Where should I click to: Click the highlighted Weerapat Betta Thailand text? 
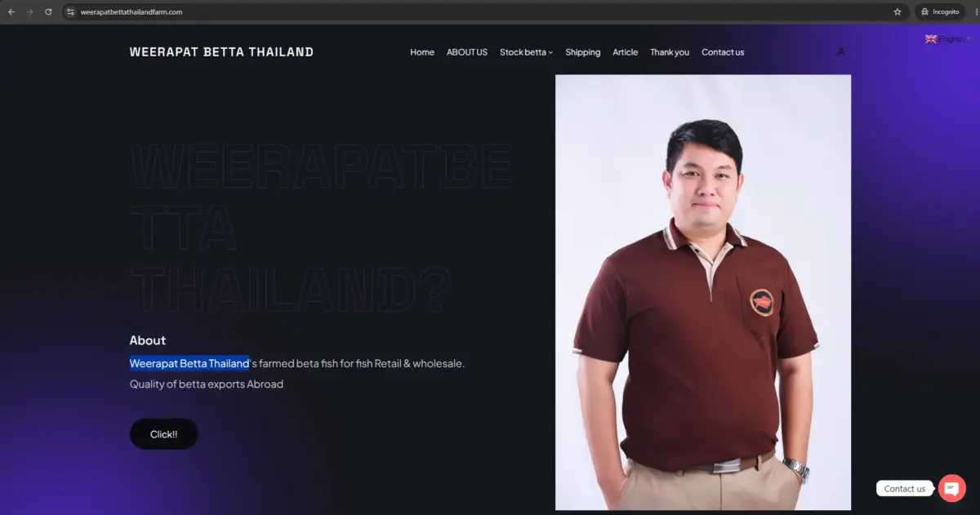pyautogui.click(x=189, y=363)
